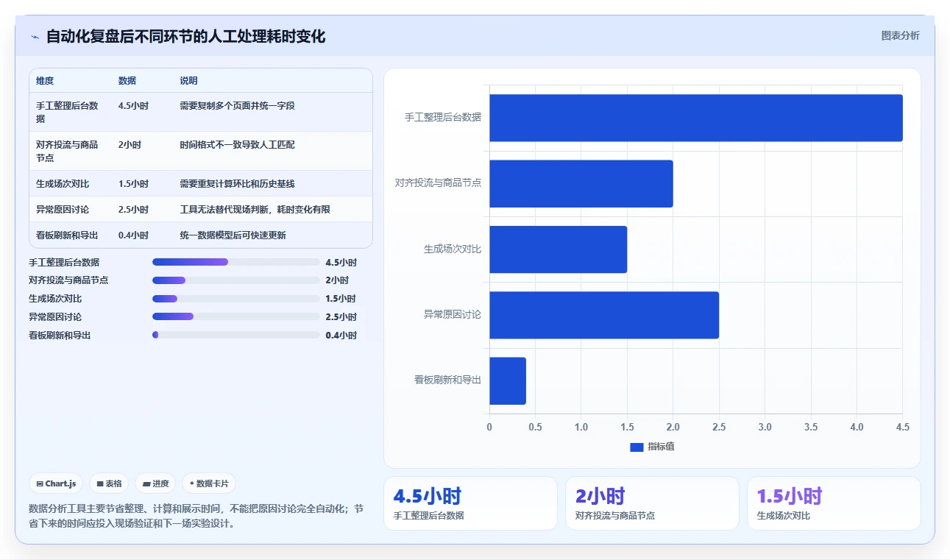Click the chart axis label 异常原因讨论
Screen dimensions: 950x560
tap(452, 314)
